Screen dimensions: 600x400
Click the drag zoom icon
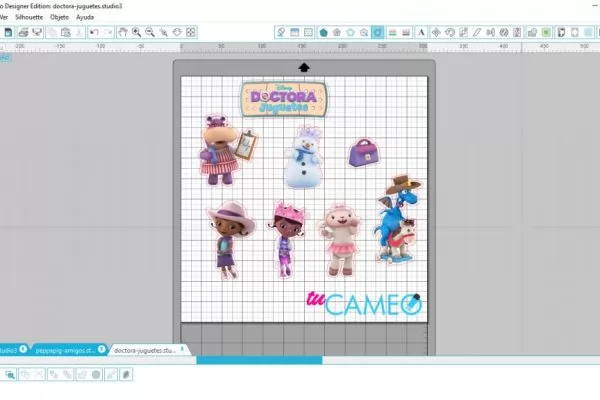(x=177, y=33)
